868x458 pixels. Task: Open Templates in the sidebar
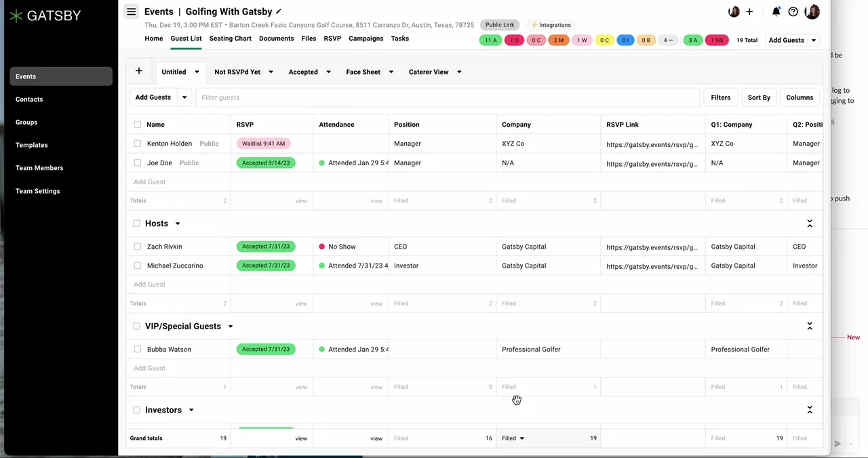61,145
